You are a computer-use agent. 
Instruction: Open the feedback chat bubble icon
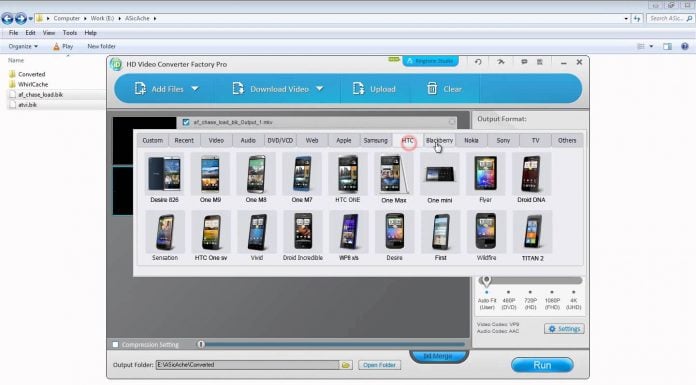(524, 62)
